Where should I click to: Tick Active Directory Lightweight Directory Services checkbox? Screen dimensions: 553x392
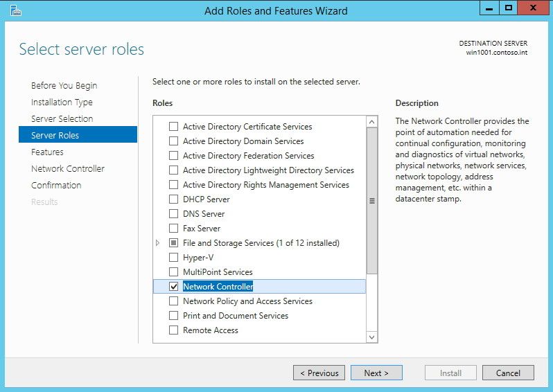[x=173, y=170]
